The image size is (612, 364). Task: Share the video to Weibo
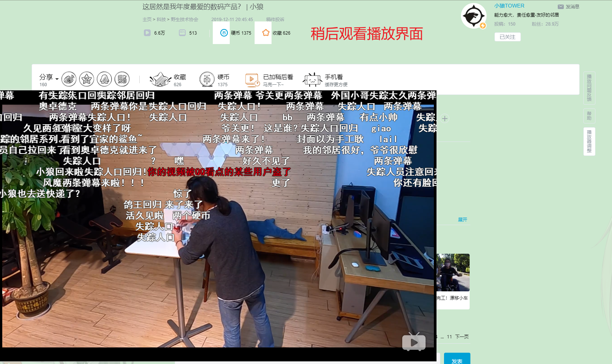tap(69, 79)
